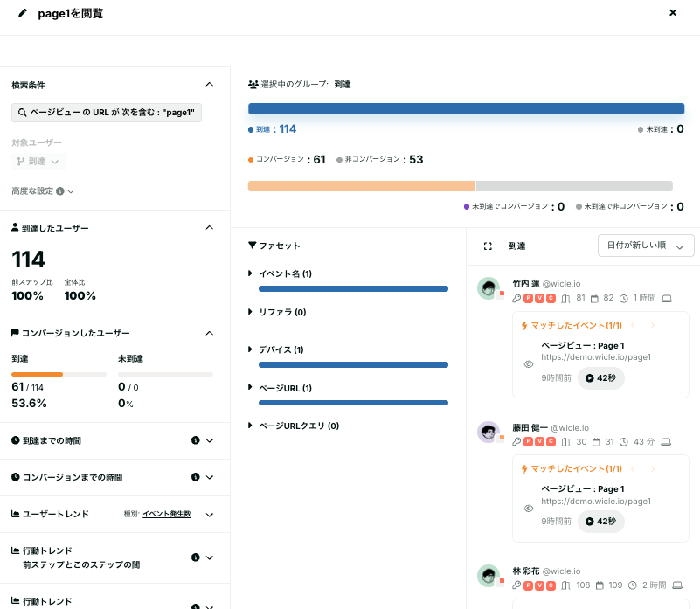Click the gray 非コンバージョン bar segment
700x609 pixels.
click(x=574, y=186)
